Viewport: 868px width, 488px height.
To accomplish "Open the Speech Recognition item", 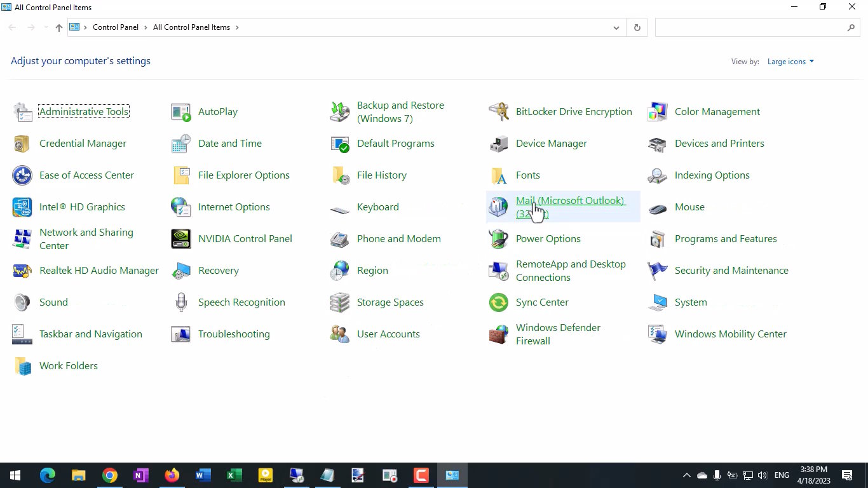I will tap(228, 302).
